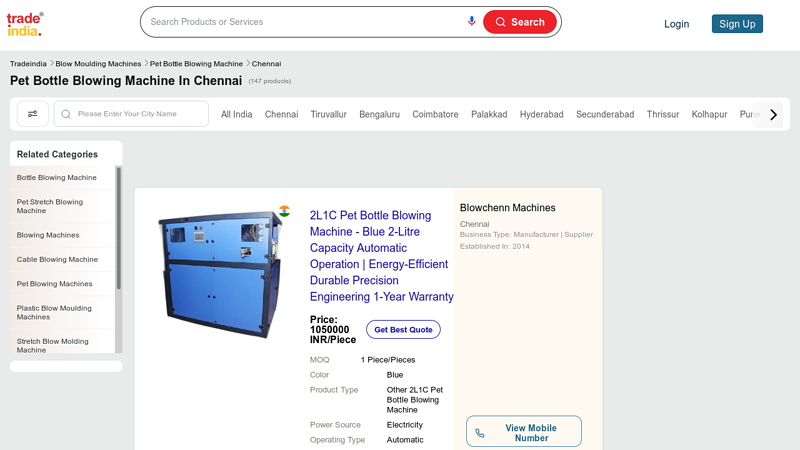
Task: Open Cable Blowing Machine category
Action: [57, 259]
